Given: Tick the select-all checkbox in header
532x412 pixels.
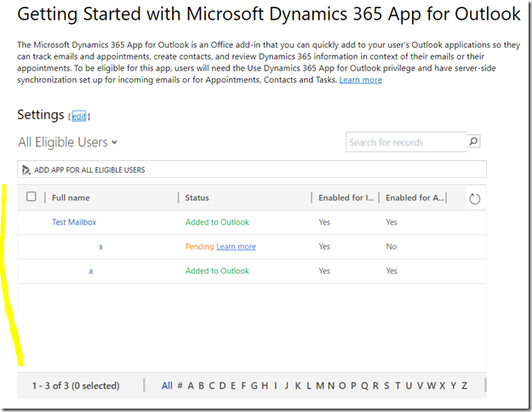Looking at the screenshot, I should [31, 197].
